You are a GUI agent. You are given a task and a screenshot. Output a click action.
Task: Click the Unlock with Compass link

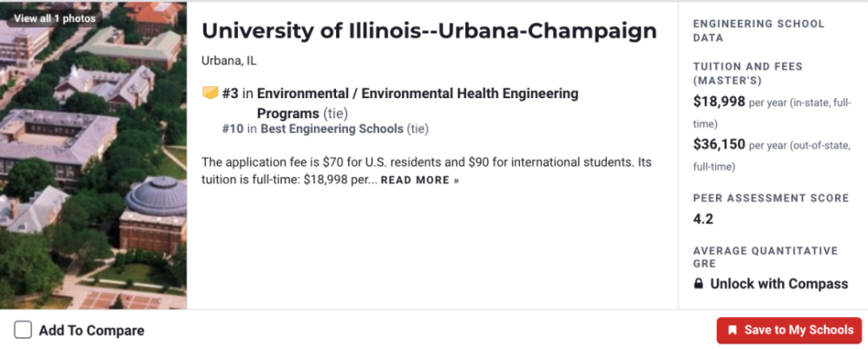(779, 284)
